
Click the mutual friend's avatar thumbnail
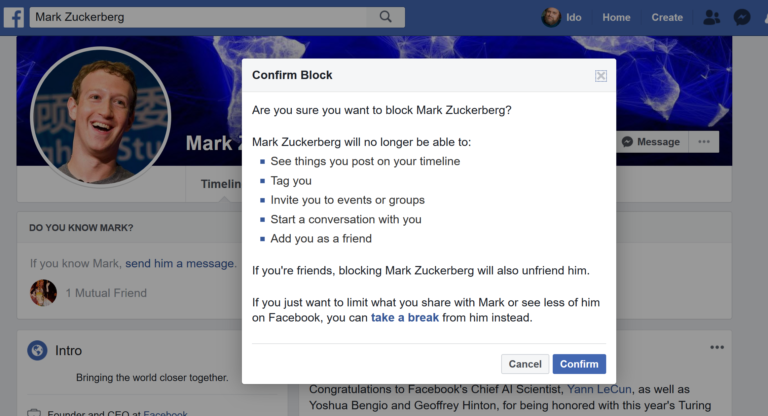(43, 293)
